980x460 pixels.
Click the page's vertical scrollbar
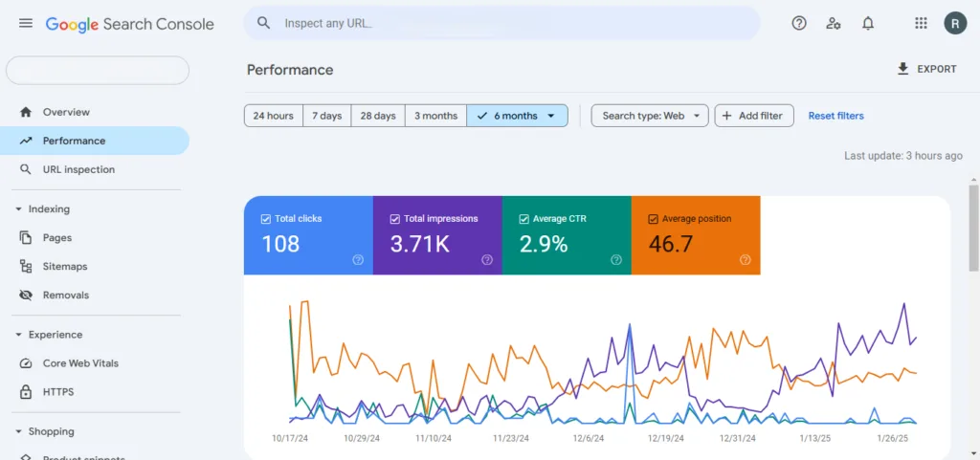tap(973, 230)
